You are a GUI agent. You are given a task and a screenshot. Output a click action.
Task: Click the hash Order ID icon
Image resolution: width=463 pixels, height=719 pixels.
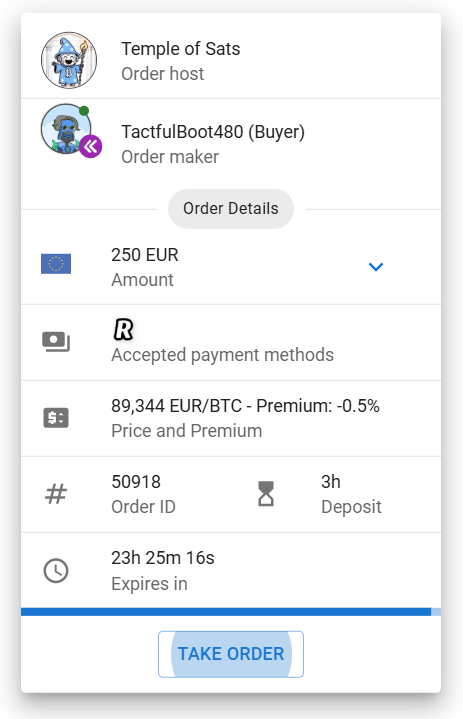tap(56, 494)
